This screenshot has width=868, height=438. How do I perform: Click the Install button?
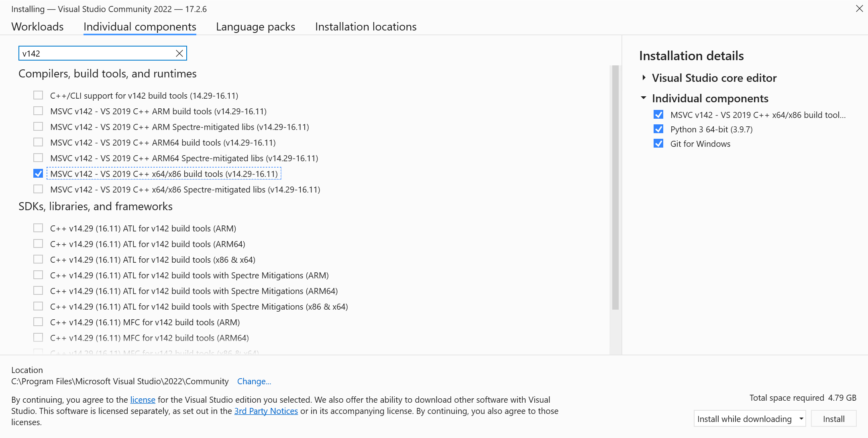(x=834, y=419)
